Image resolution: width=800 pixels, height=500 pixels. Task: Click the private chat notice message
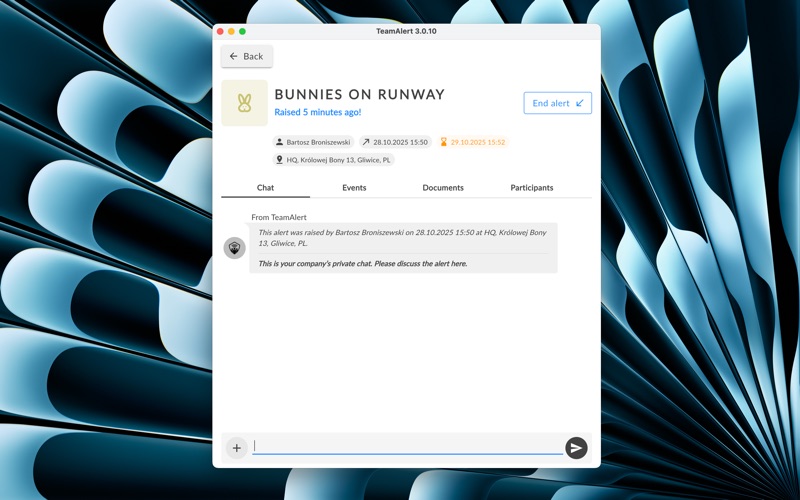(363, 264)
